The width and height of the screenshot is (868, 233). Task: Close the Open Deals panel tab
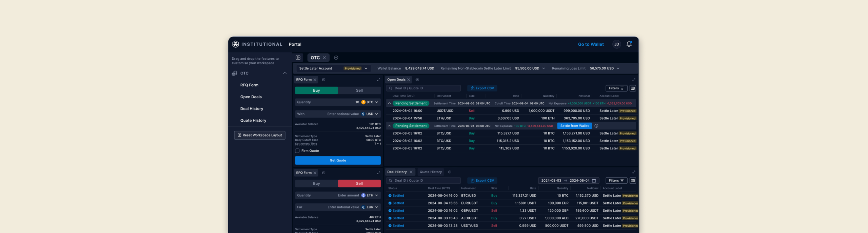(x=409, y=80)
